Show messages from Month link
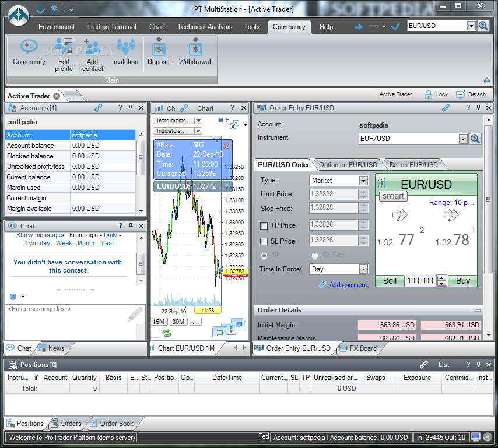This screenshot has height=448, width=498. click(86, 243)
